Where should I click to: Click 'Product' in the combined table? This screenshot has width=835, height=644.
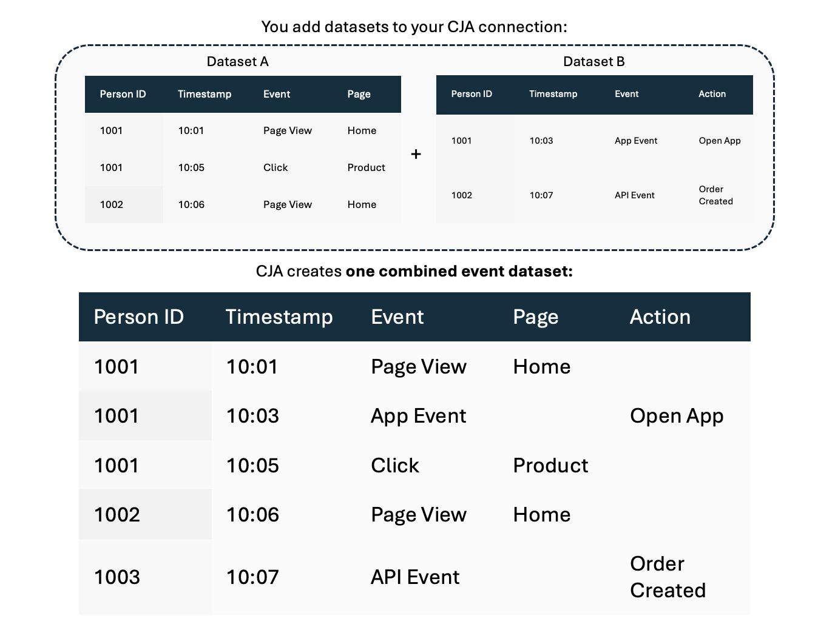pos(550,465)
